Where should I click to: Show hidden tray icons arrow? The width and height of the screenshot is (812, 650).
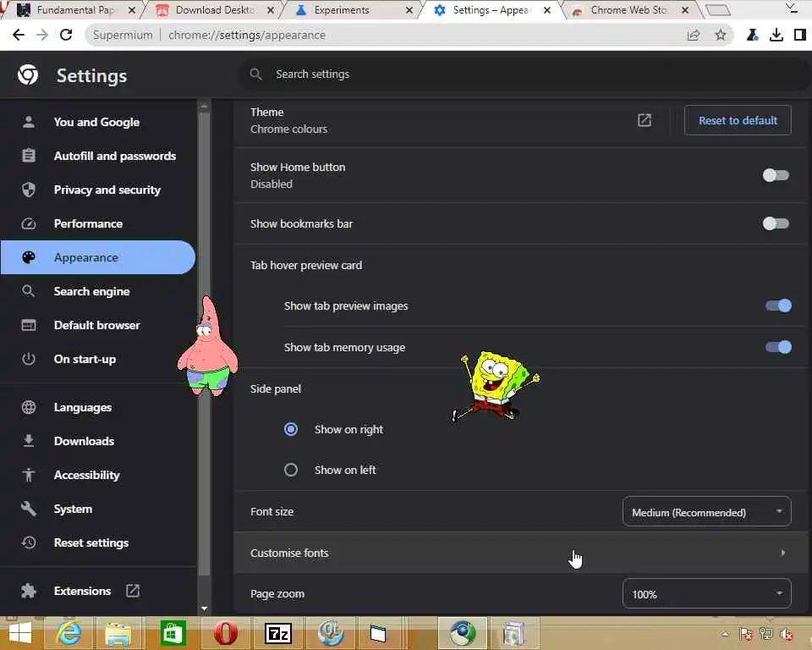click(x=725, y=634)
